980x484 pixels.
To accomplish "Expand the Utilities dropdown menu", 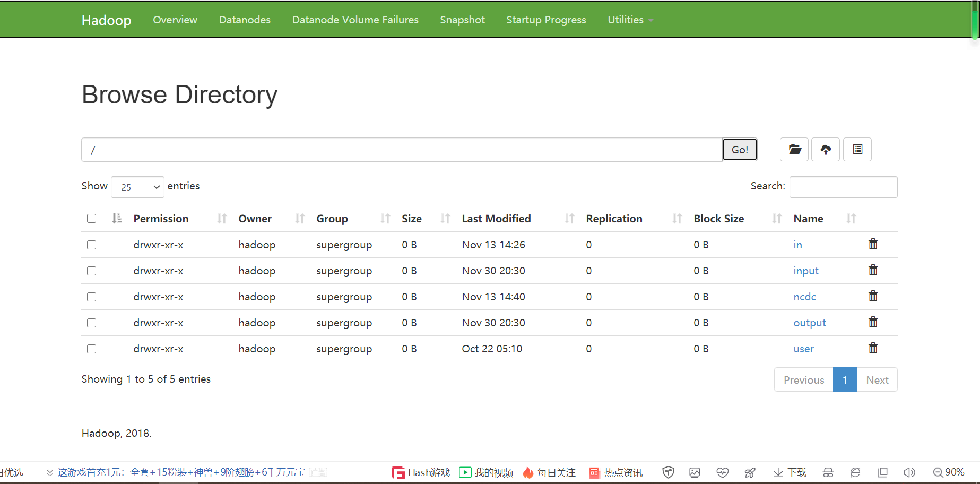I will click(630, 20).
